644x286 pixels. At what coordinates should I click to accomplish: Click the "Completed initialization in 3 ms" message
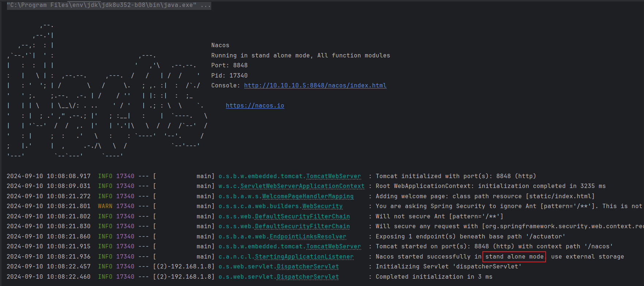[x=434, y=277]
